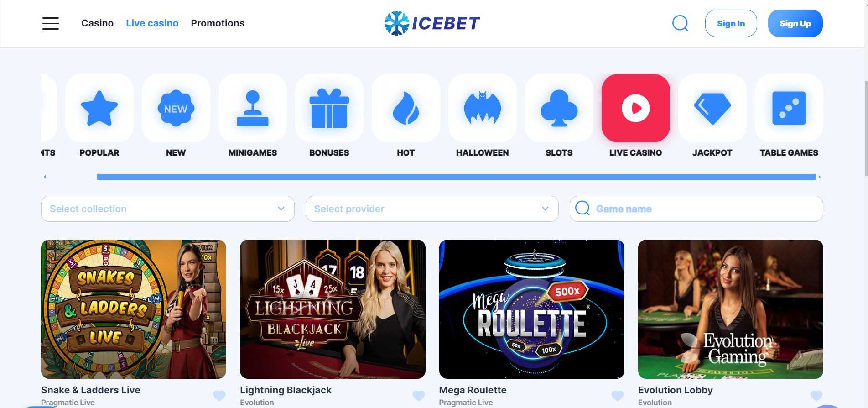The image size is (868, 408).
Task: Select the Minigames joystick icon
Action: 253,108
